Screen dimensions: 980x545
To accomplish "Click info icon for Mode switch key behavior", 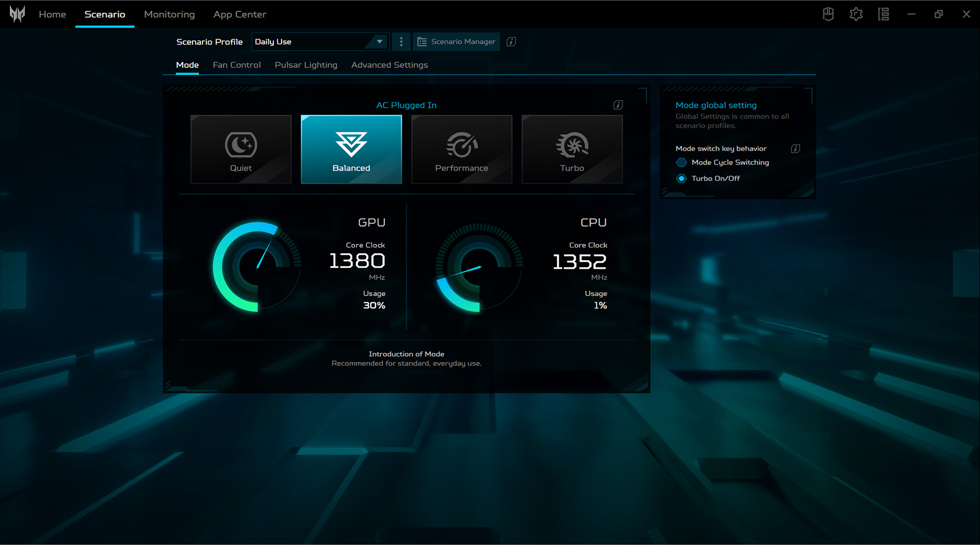I will tap(796, 149).
